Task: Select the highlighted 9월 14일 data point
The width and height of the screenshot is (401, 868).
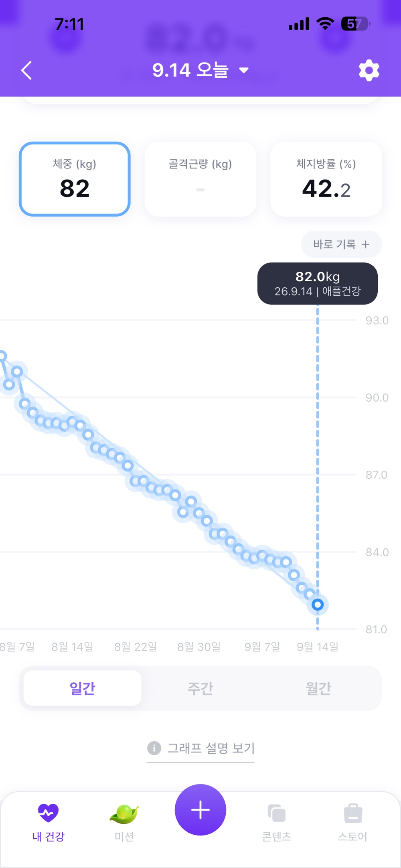Action: click(318, 604)
